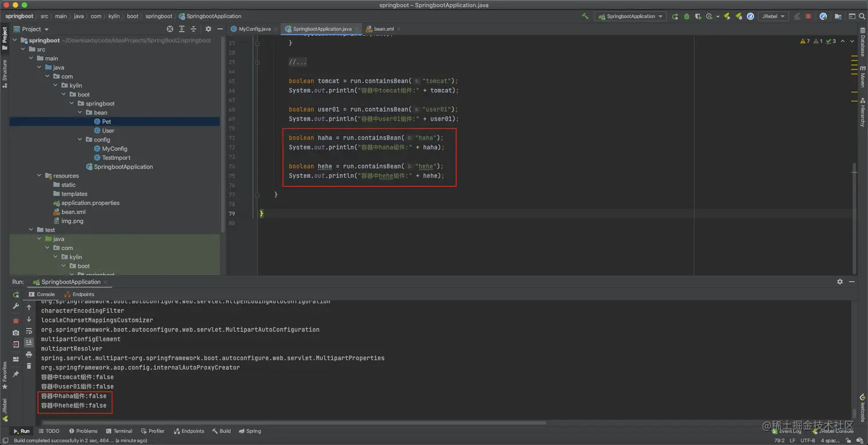Click the 79:2 cursor position in the status bar
Screen dimensions: 868x445
[781, 440]
